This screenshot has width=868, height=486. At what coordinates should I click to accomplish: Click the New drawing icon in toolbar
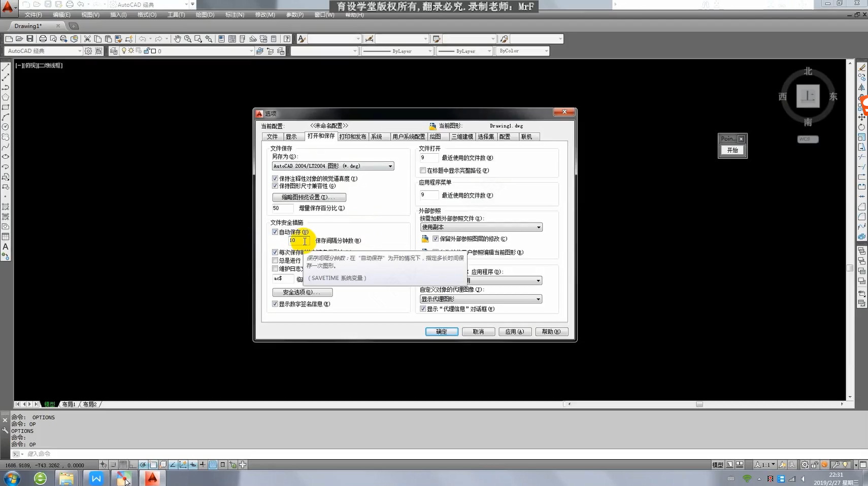[x=9, y=39]
